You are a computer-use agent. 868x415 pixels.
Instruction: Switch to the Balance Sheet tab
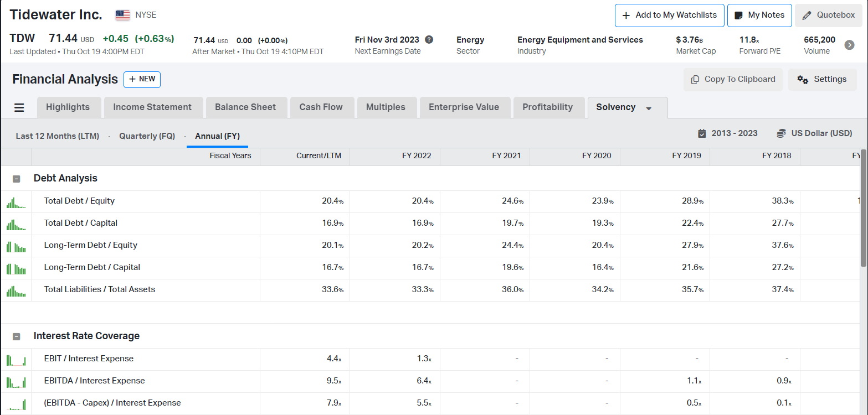245,107
